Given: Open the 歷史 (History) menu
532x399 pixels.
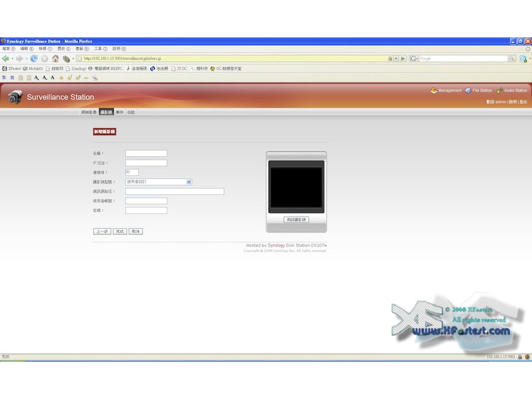Looking at the screenshot, I should coord(64,49).
